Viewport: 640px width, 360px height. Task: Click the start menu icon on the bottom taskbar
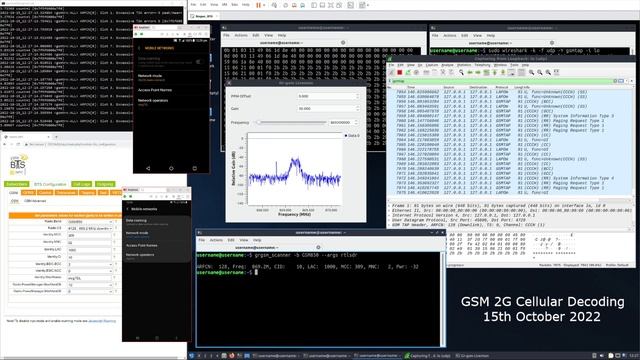(x=191, y=356)
